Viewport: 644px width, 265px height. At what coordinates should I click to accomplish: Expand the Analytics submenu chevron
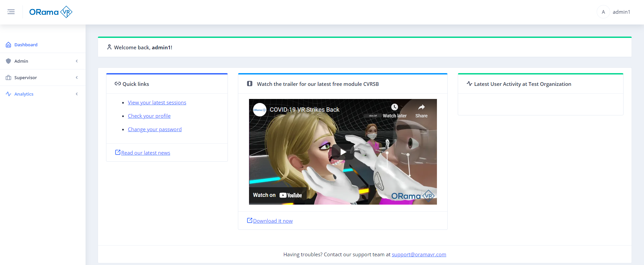(77, 94)
